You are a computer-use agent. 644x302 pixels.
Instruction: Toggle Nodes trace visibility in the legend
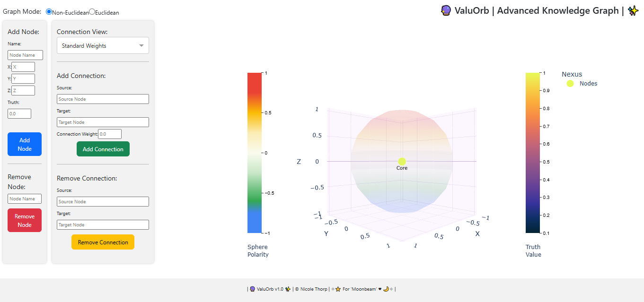click(588, 84)
